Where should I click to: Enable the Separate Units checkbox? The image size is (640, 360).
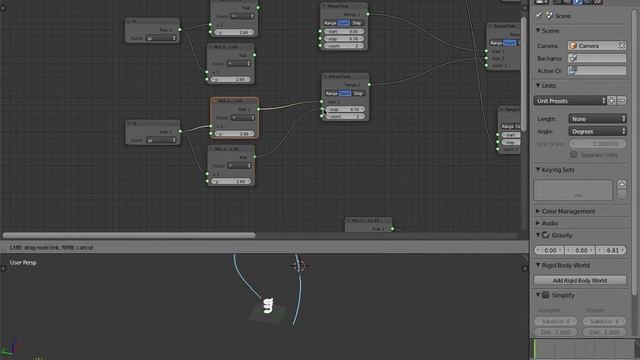[x=573, y=155]
